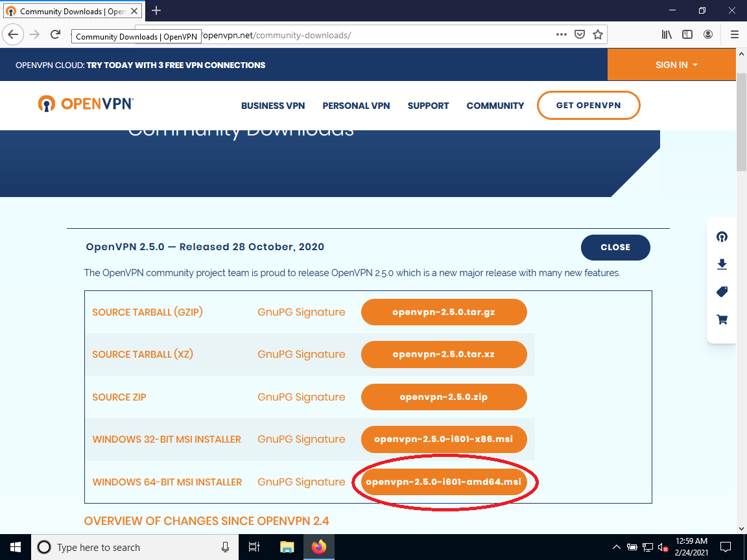Open the COMMUNITY menu
Viewport: 747px width, 560px height.
[x=495, y=106]
